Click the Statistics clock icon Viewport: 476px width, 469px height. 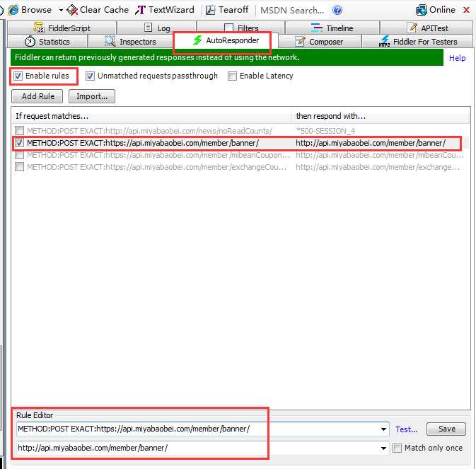(x=30, y=41)
